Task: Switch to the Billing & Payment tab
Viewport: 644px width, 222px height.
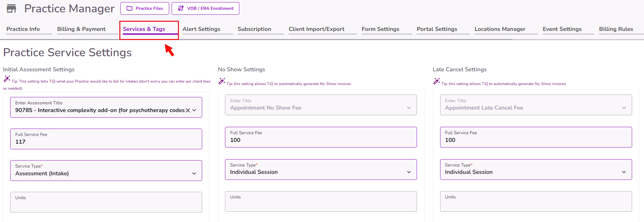Action: click(81, 29)
